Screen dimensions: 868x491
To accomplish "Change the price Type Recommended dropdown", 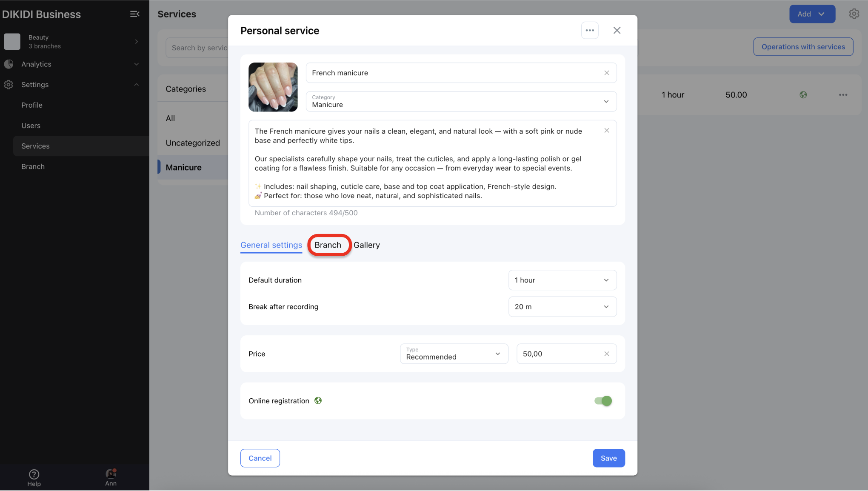I will point(454,354).
